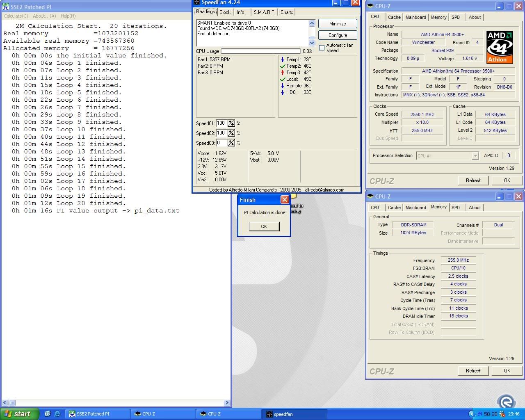This screenshot has height=420, width=525.
Task: Open the Charts tab in SpeedFan
Action: click(287, 12)
